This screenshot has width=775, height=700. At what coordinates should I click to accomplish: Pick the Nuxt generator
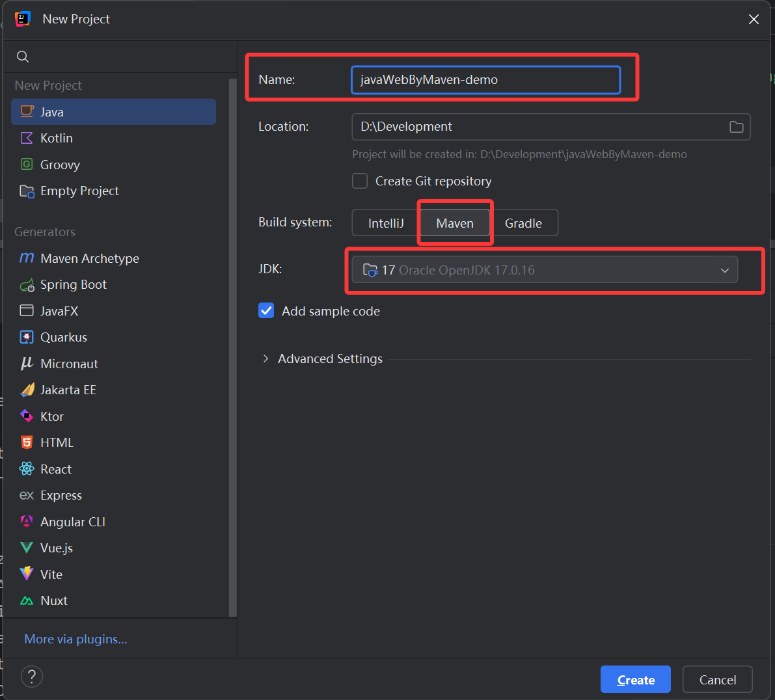click(x=113, y=600)
